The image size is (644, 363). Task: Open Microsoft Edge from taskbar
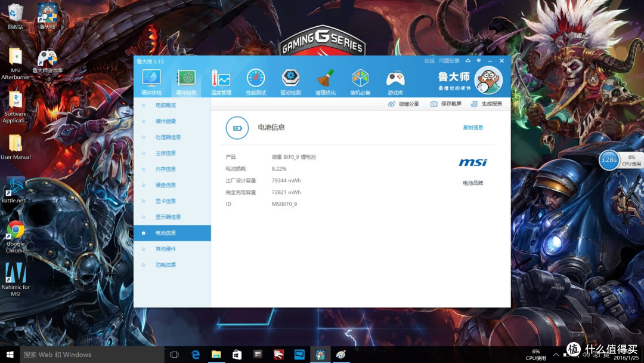tap(196, 355)
